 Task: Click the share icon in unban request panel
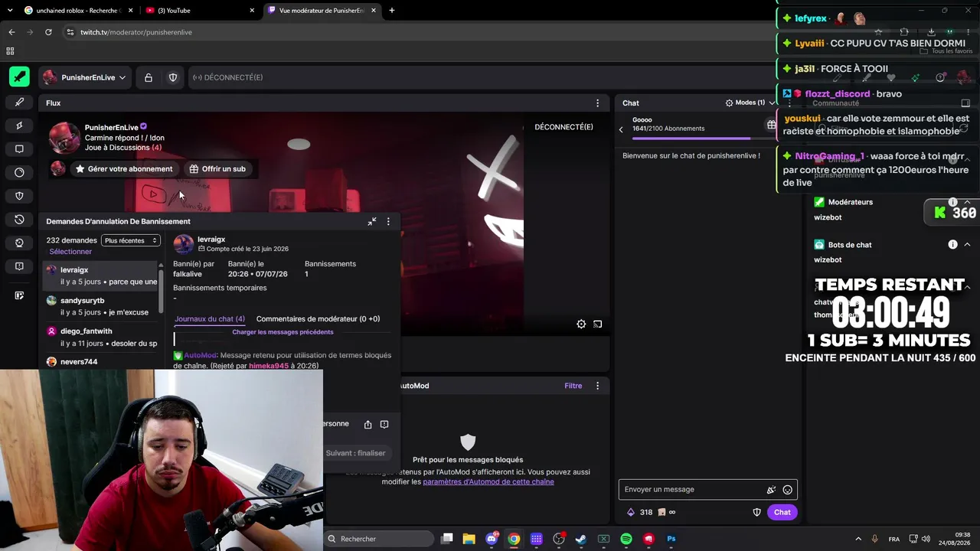[x=368, y=424]
